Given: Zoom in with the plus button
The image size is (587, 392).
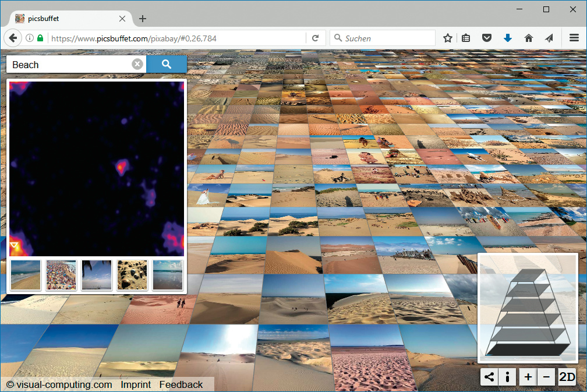Looking at the screenshot, I should pos(528,377).
